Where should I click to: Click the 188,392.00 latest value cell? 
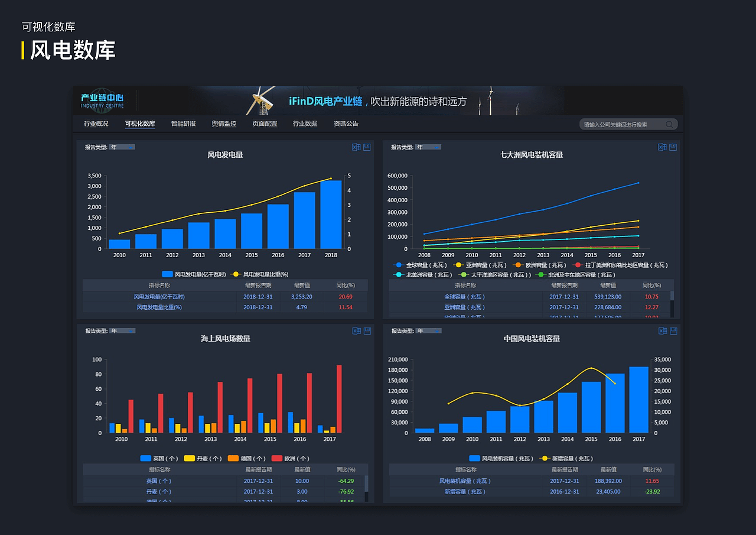click(608, 481)
